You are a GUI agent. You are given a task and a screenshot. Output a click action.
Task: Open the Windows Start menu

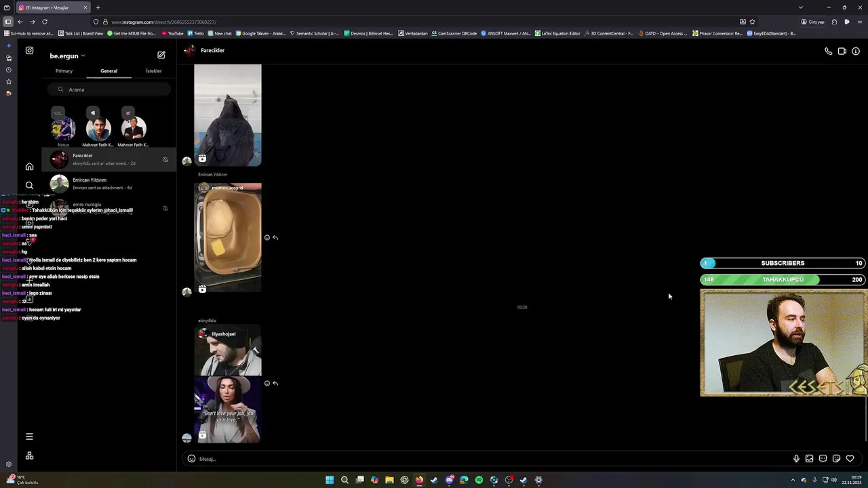(330, 480)
